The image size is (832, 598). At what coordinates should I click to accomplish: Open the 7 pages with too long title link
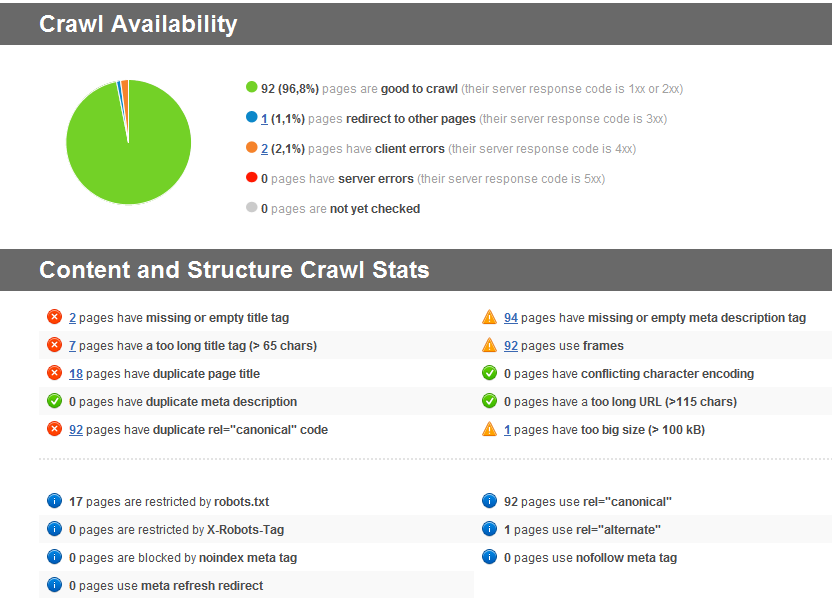[73, 346]
